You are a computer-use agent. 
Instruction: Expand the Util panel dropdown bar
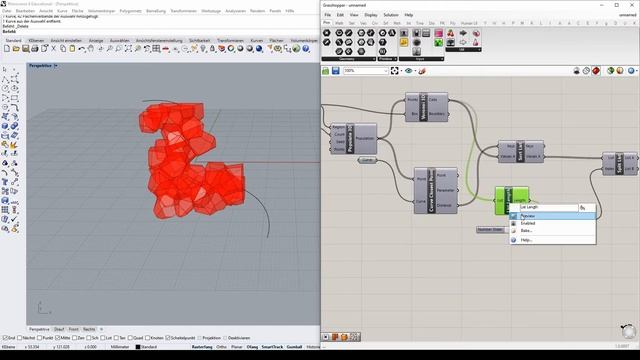[463, 50]
